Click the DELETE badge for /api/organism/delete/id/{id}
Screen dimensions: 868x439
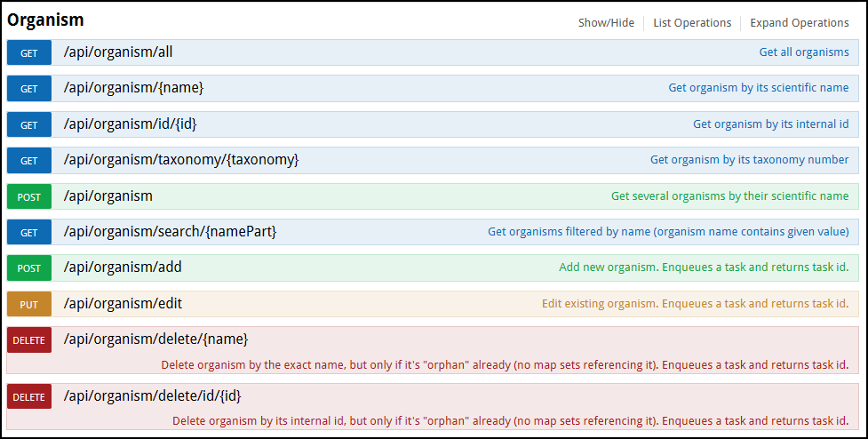pos(28,397)
